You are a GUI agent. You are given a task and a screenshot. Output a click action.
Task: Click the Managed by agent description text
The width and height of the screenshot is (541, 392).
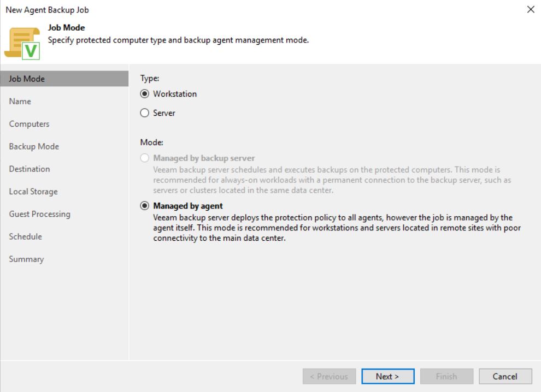[337, 228]
